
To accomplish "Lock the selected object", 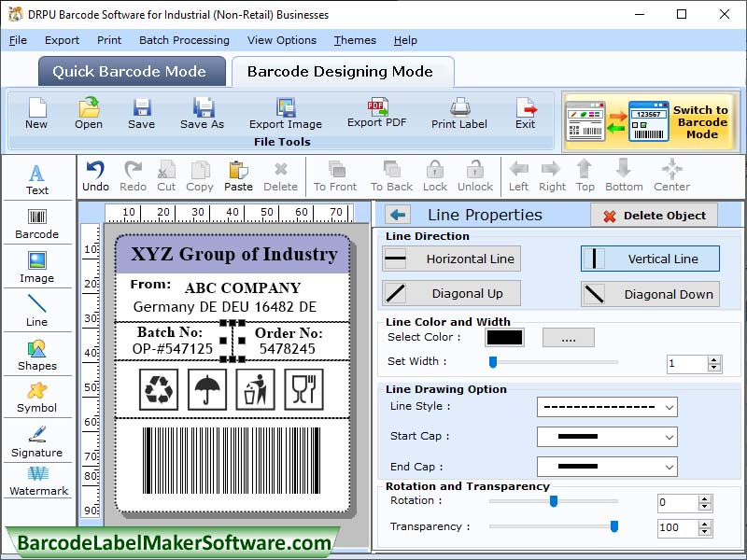I will 435,176.
